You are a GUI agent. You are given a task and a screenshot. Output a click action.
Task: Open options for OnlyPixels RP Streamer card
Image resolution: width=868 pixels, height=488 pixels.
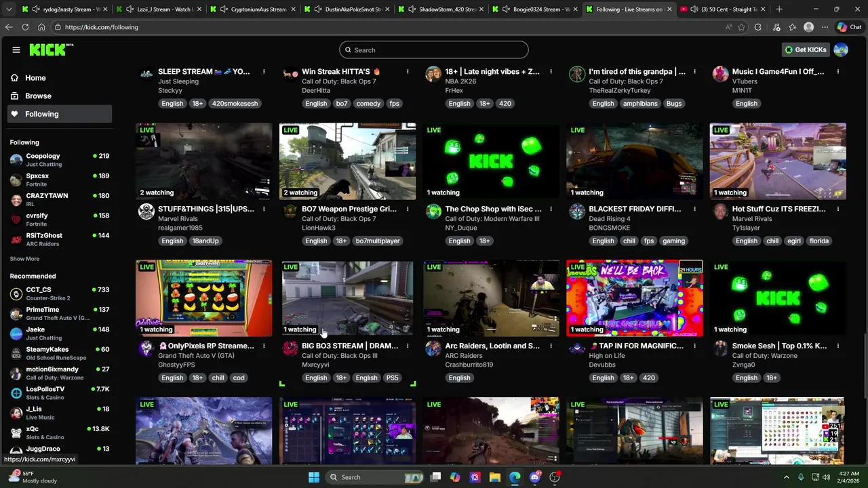pyautogui.click(x=264, y=346)
